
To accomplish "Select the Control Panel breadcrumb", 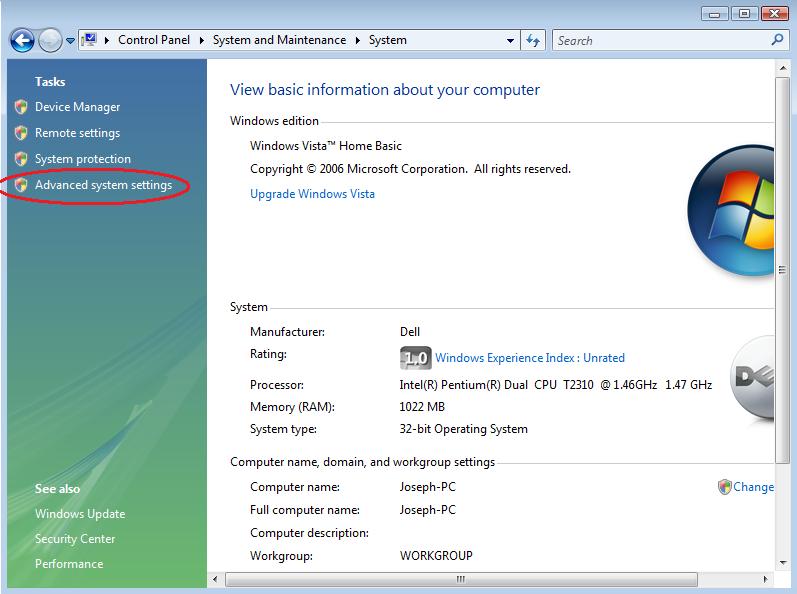I will point(154,40).
